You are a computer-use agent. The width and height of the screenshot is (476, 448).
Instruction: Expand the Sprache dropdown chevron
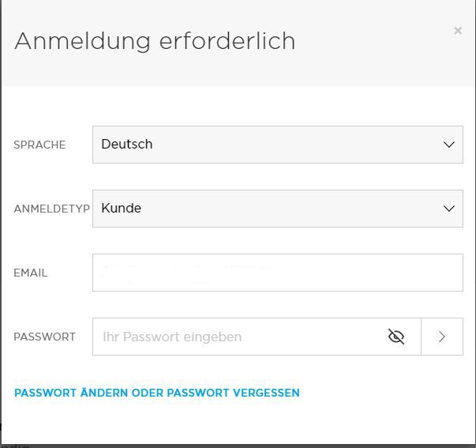449,145
